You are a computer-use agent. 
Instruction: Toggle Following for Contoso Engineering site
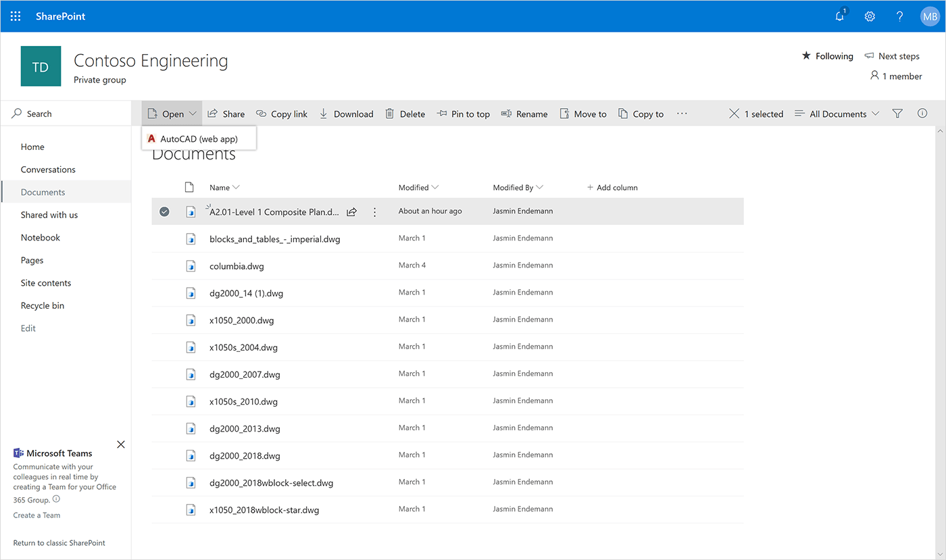(x=827, y=56)
